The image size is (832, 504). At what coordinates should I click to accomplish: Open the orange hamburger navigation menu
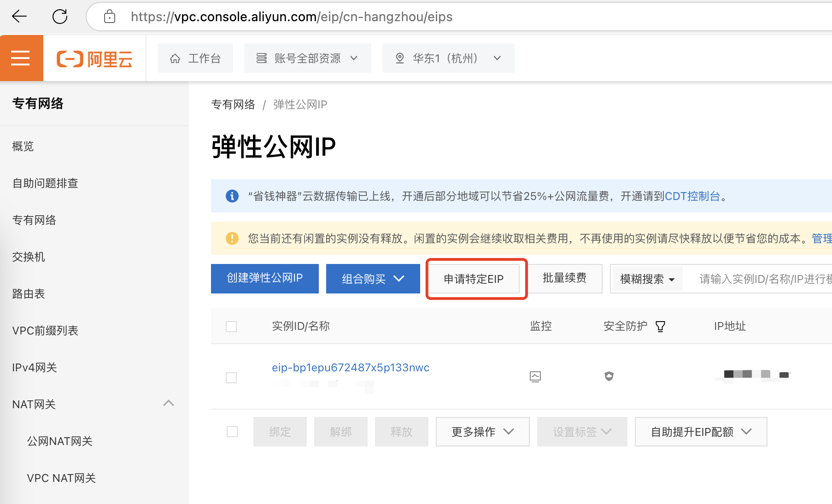point(21,58)
